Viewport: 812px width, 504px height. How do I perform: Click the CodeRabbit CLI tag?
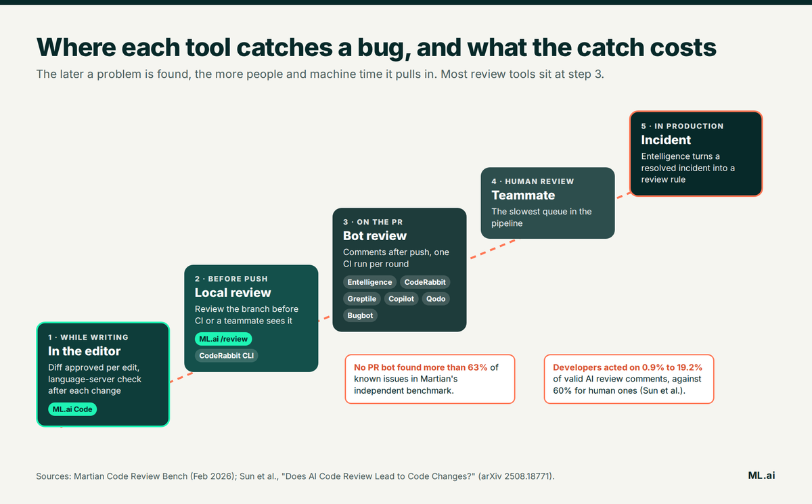(x=227, y=355)
